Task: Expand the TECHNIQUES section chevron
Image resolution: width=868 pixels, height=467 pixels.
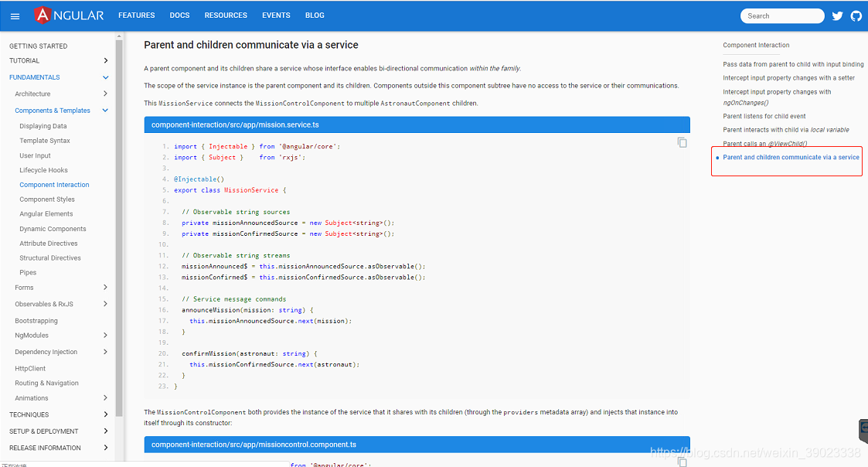Action: 105,414
